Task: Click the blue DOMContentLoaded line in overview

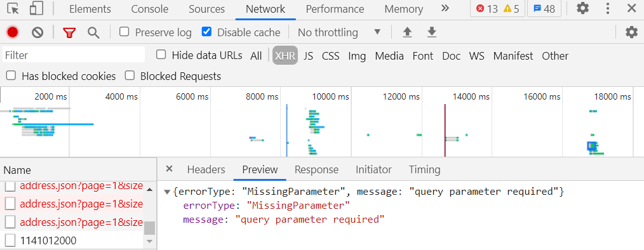Action: pos(286,130)
